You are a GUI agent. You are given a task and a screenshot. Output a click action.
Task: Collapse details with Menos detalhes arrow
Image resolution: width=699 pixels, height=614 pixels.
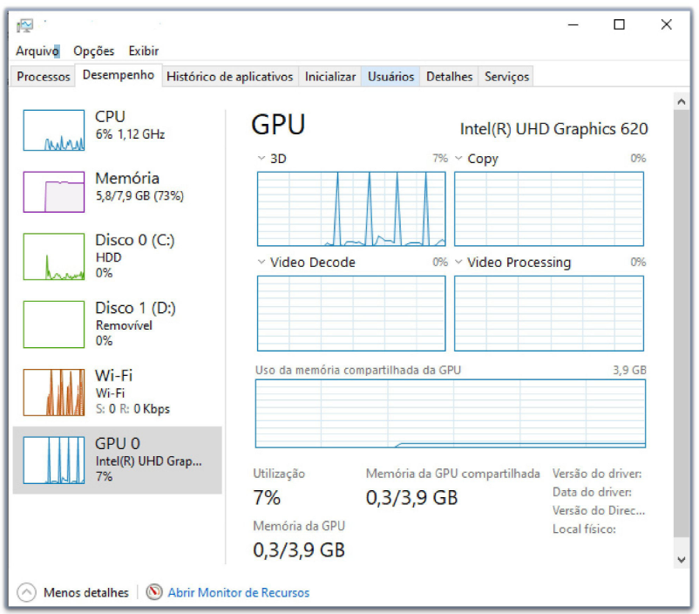coord(27,592)
